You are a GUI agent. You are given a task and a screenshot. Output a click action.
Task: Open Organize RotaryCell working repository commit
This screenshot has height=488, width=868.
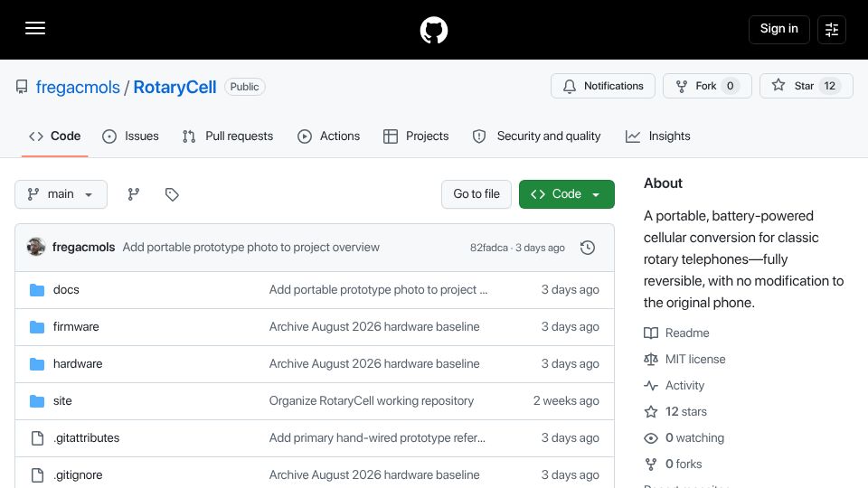372,401
